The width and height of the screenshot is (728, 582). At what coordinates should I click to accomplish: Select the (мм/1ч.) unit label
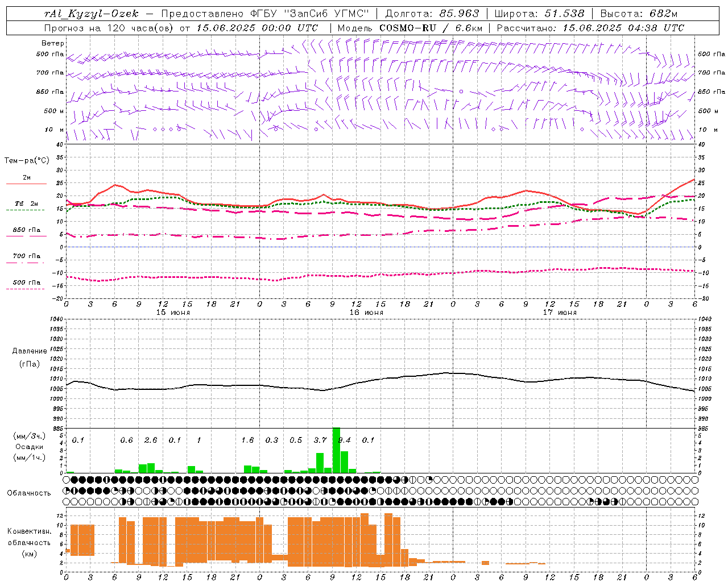tap(29, 458)
